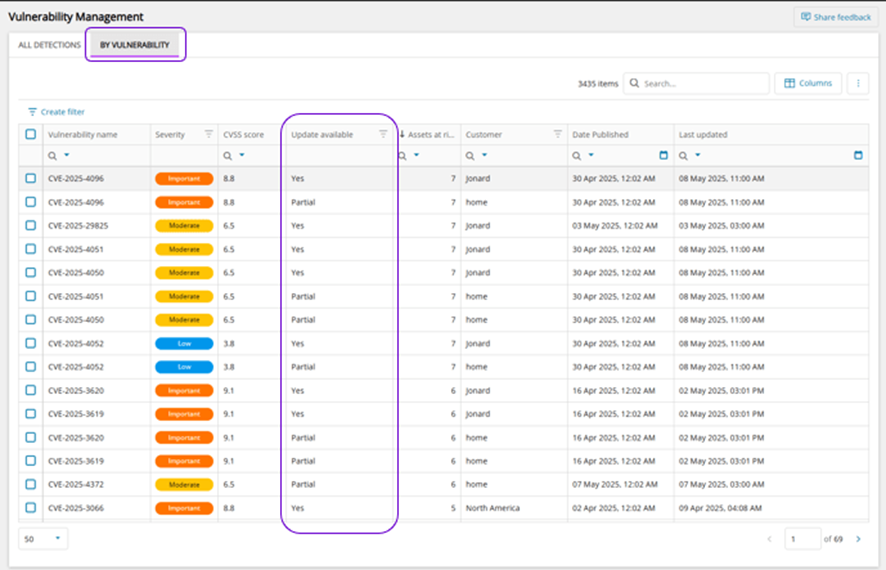
Task: Expand the Assets at risk search operator dropdown
Action: (x=416, y=155)
